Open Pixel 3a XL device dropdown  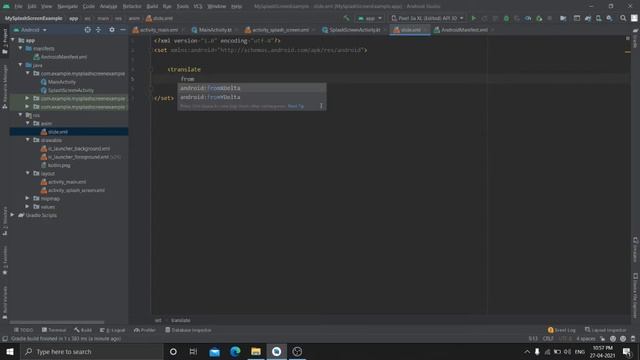[x=427, y=18]
